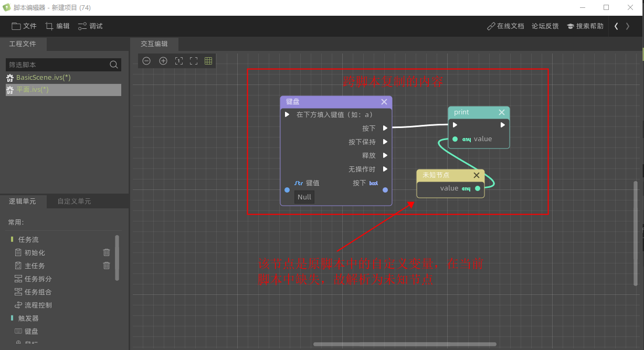Switch to 逻辑单元 tab

pyautogui.click(x=23, y=201)
